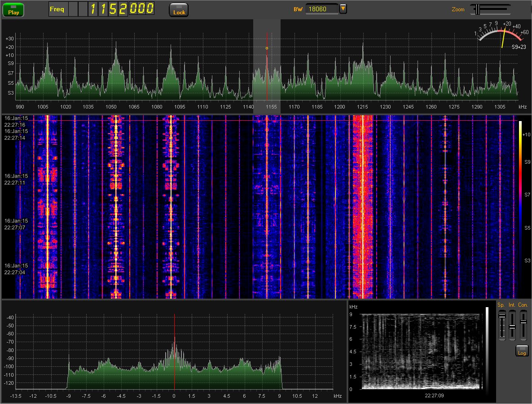Image resolution: width=532 pixels, height=404 pixels.
Task: Click the yellow circle marker on spectrum peak
Action: 267,48
